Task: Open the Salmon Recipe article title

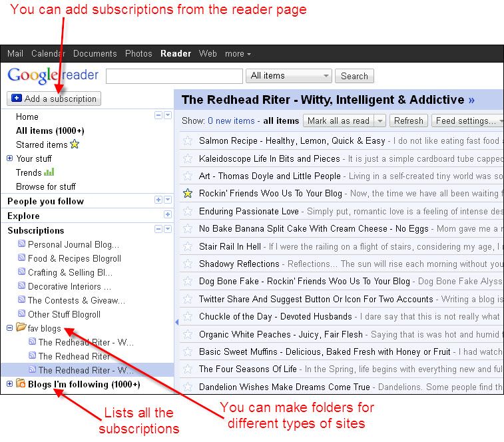Action: coord(292,141)
